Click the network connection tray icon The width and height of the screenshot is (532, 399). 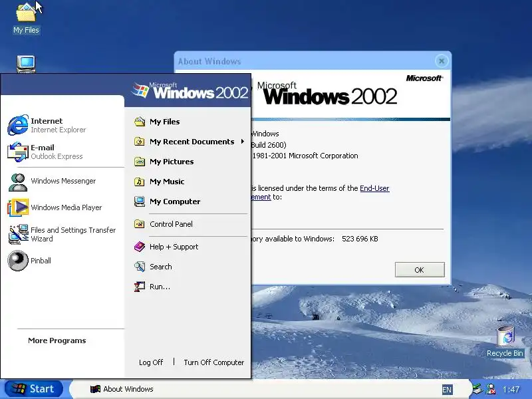[478, 389]
